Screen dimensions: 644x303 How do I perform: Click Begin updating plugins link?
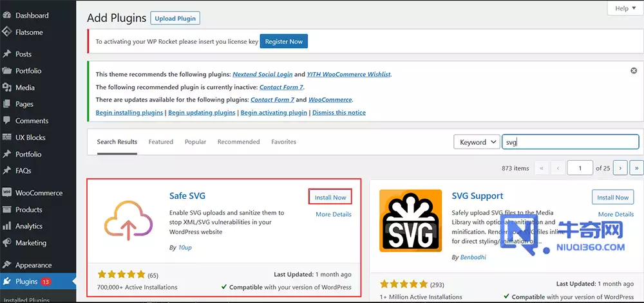point(202,113)
